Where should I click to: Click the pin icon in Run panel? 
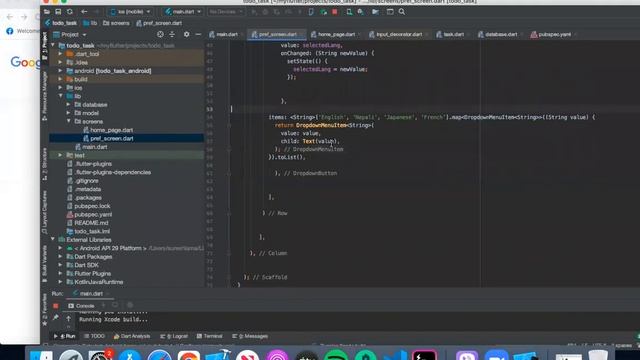click(x=56, y=318)
